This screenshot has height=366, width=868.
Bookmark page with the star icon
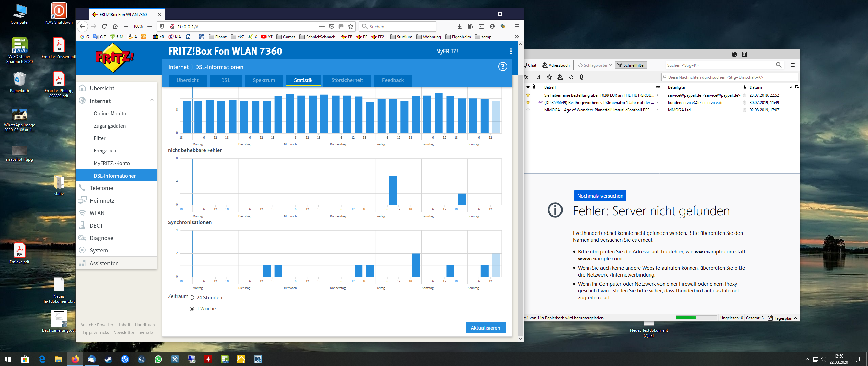point(351,26)
